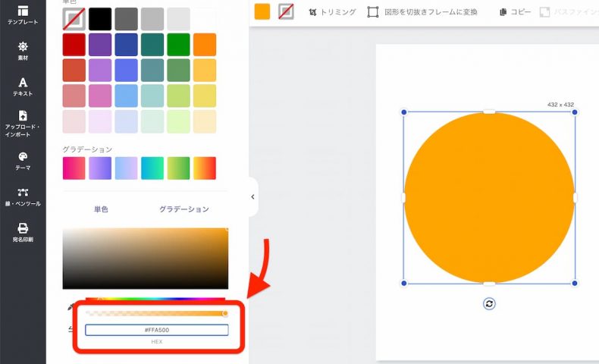Open the 宛名印刷 printing panel
The height and width of the screenshot is (364, 599).
[23, 232]
